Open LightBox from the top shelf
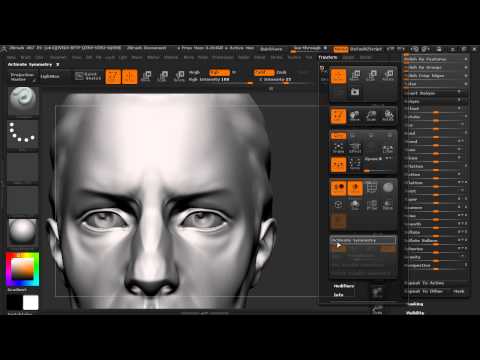 [x=50, y=77]
